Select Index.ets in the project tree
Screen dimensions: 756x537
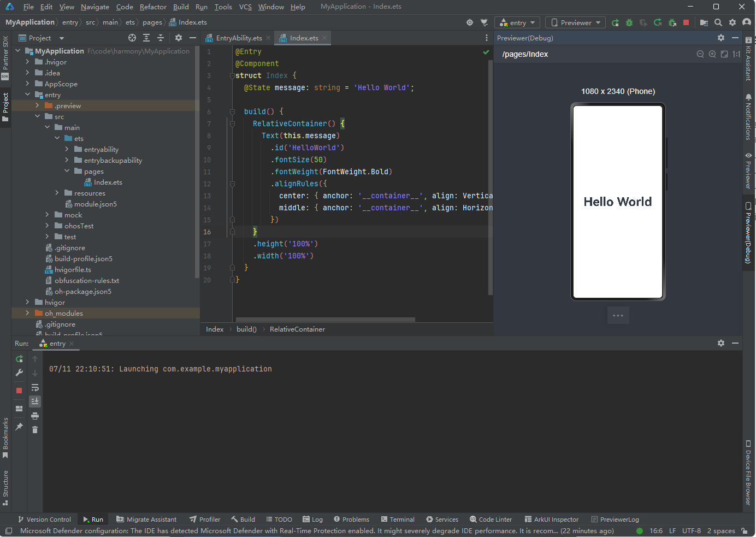(x=108, y=182)
